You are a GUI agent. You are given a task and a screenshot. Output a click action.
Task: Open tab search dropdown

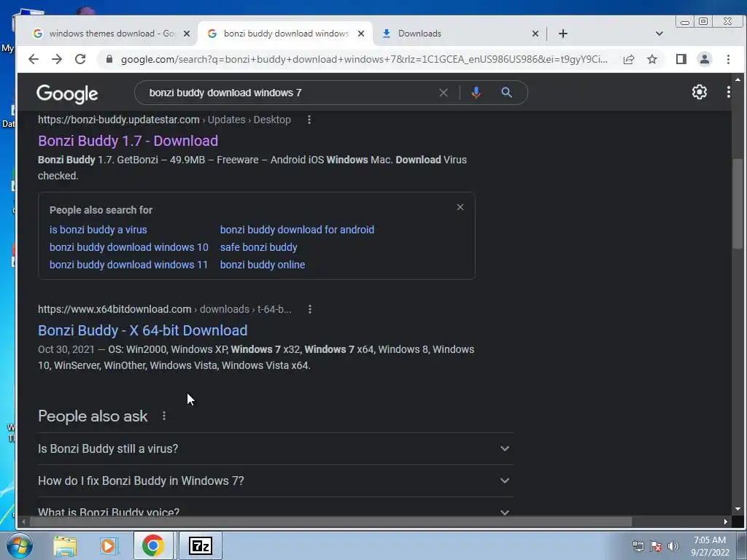tap(659, 34)
